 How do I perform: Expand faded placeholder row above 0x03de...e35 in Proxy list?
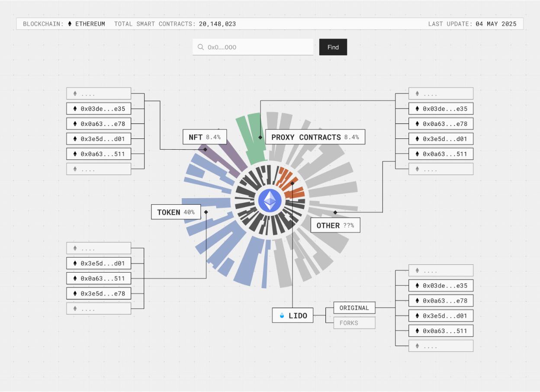point(441,93)
